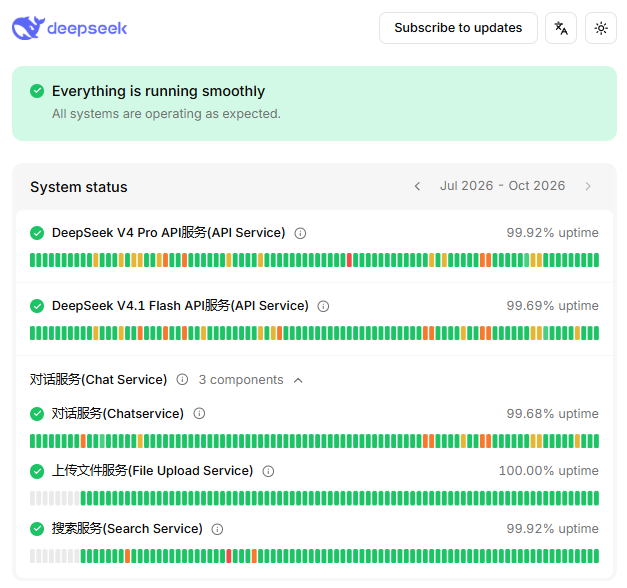Click status check icon for File Upload Service
The image size is (627, 588).
click(x=37, y=471)
